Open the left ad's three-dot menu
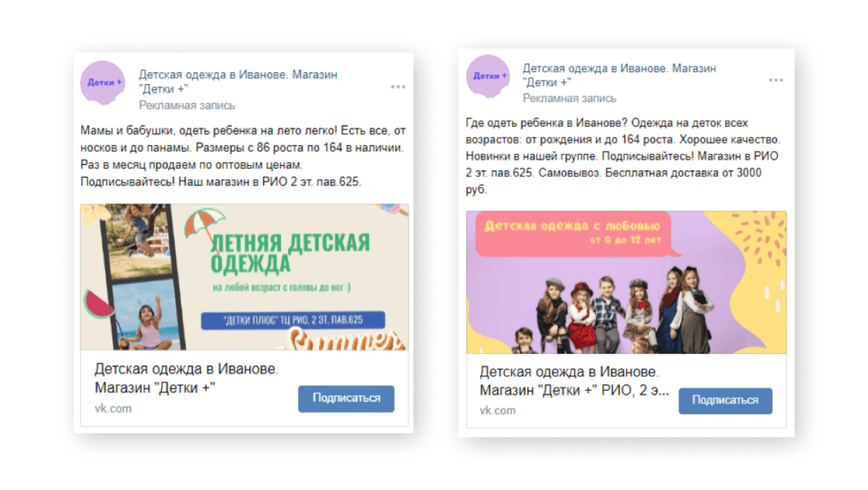This screenshot has height=490, width=868. click(x=398, y=87)
